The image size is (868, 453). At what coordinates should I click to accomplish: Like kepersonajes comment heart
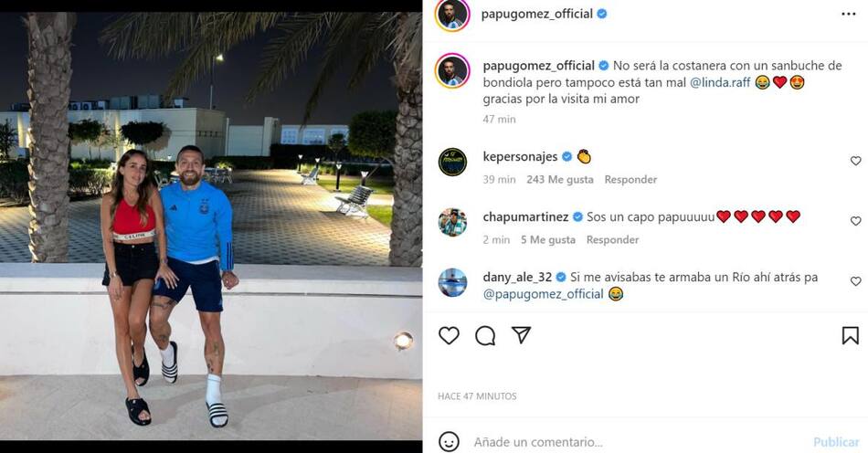click(x=856, y=161)
